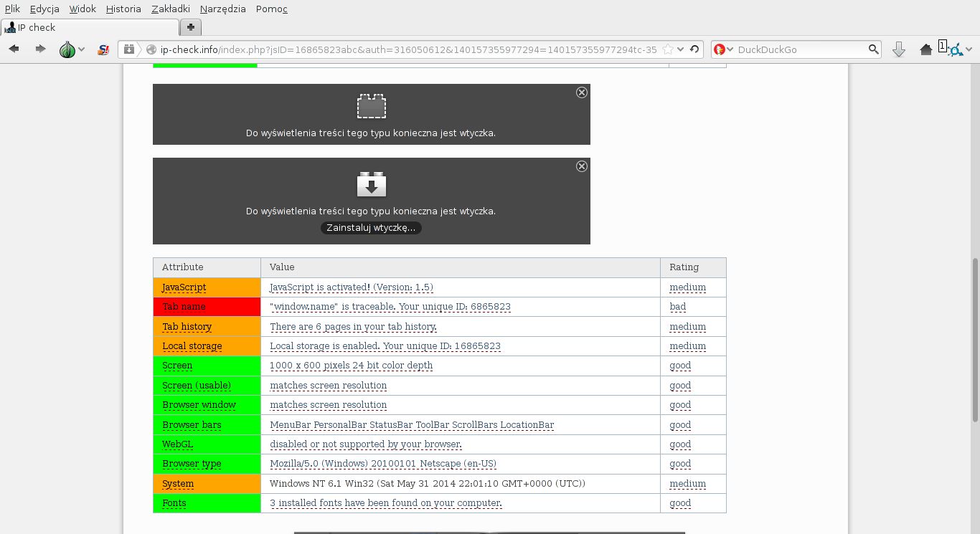Go forward with the forward arrow

coord(40,49)
